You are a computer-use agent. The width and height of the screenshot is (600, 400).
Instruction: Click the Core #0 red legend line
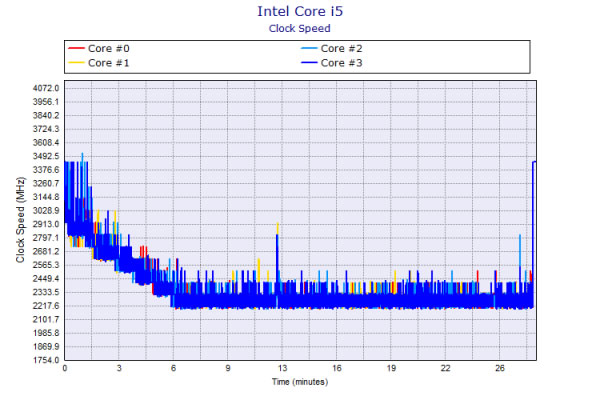coord(76,49)
